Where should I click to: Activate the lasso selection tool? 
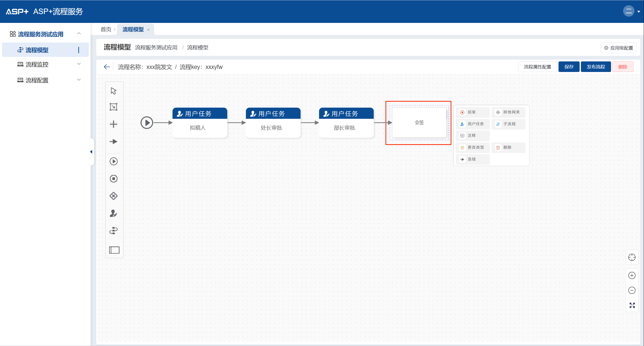tap(114, 107)
